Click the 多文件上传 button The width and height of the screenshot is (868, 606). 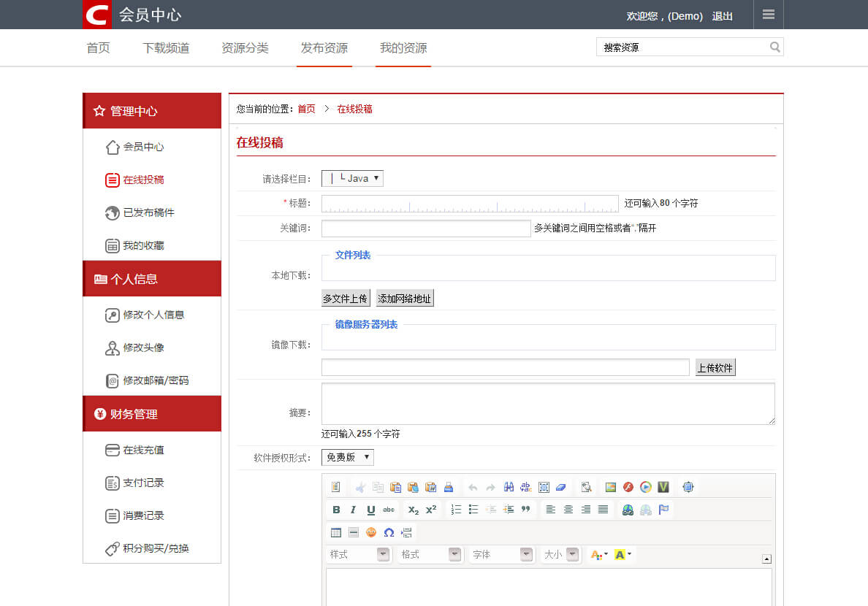[346, 299]
